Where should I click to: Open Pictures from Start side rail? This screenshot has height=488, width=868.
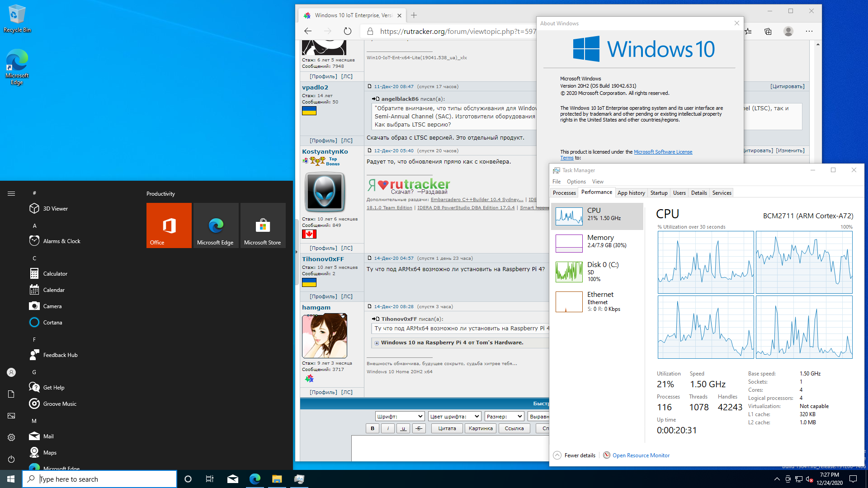(x=11, y=416)
